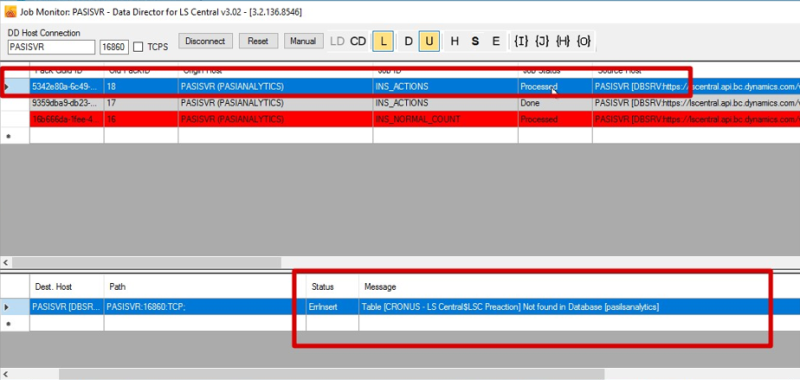The width and height of the screenshot is (800, 380).
Task: Click the Disconnect button
Action: coord(205,41)
